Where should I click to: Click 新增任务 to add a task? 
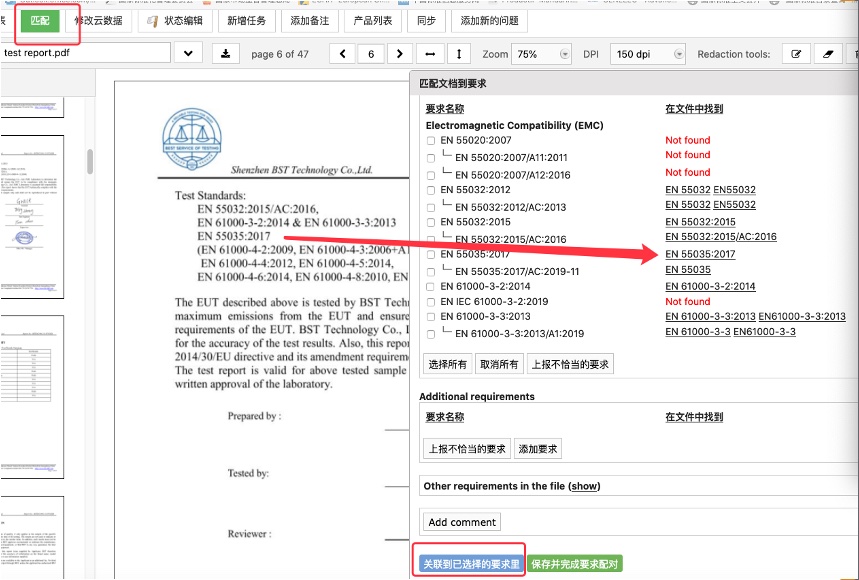tap(247, 21)
